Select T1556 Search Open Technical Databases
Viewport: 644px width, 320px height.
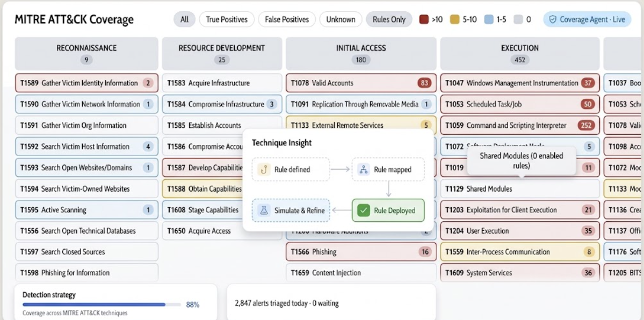tap(86, 231)
